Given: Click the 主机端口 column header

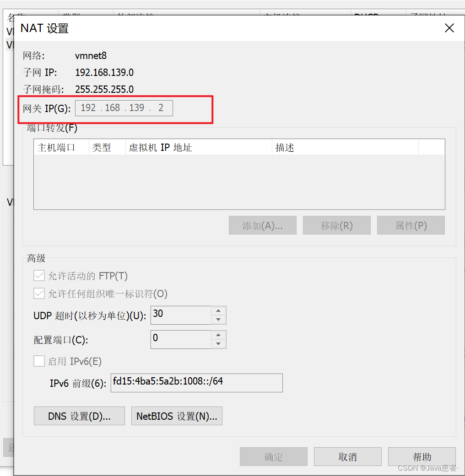Looking at the screenshot, I should point(61,148).
